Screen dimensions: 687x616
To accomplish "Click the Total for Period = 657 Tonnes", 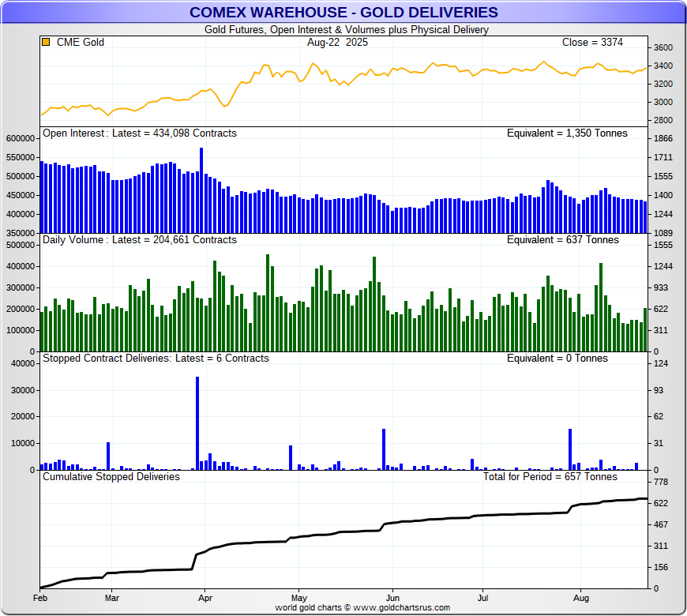I will [x=550, y=477].
